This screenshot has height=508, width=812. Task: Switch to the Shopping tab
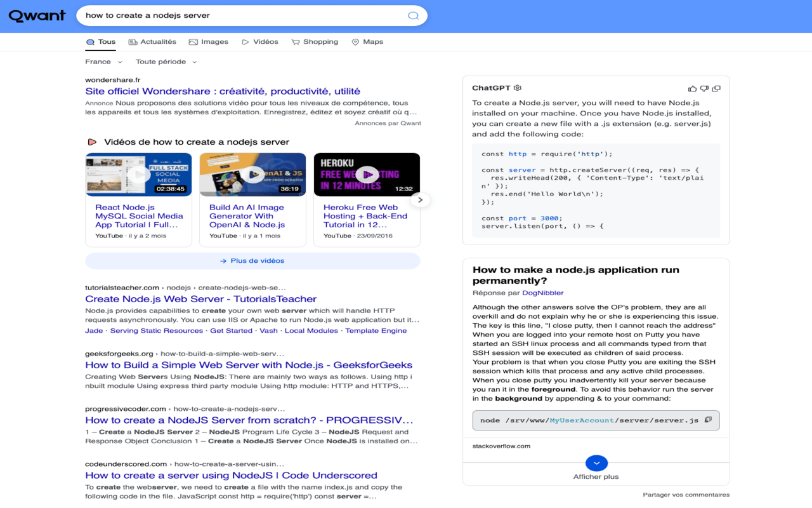click(315, 42)
